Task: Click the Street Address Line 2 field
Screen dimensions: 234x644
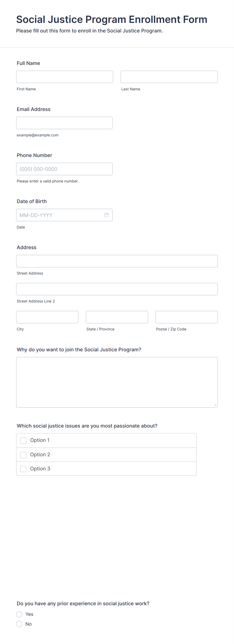Action: (117, 289)
